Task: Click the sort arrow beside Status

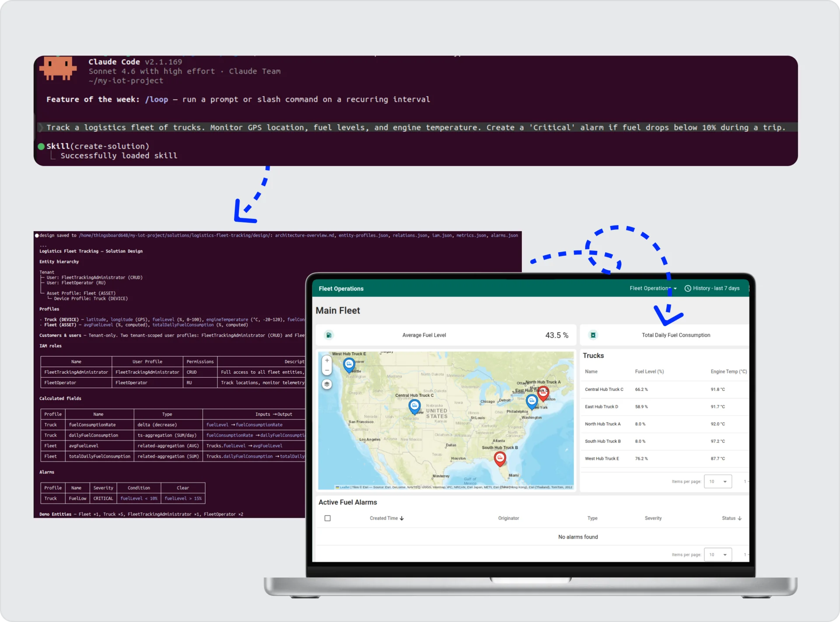Action: point(739,518)
